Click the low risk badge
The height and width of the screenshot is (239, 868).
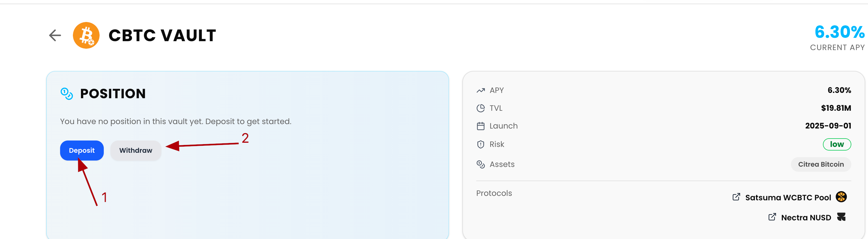[837, 144]
